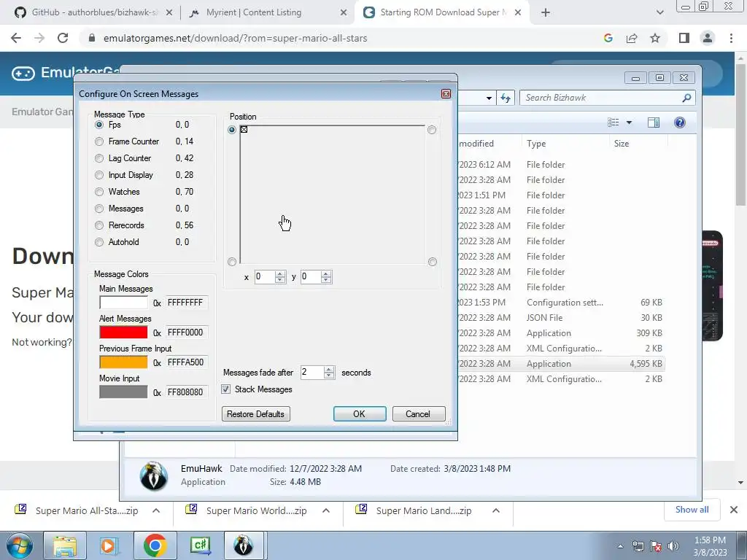Toggle Explorer preview pane icon
The height and width of the screenshot is (560, 747).
(654, 122)
